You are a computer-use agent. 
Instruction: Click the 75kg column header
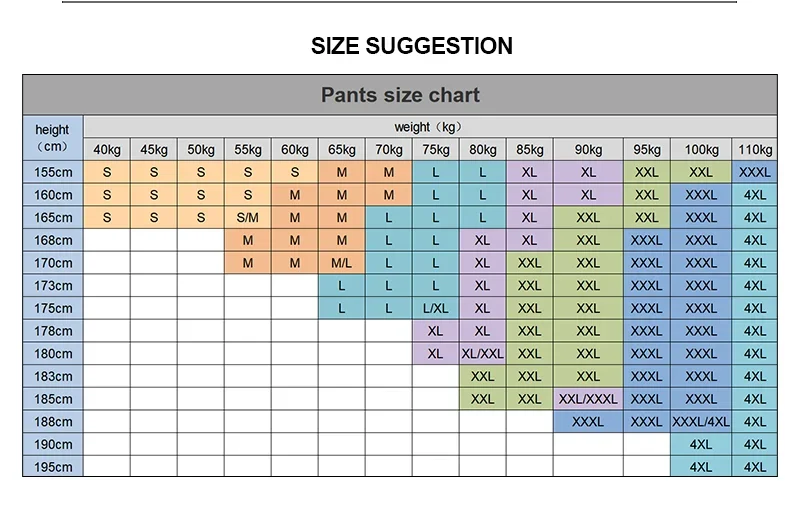(x=436, y=150)
